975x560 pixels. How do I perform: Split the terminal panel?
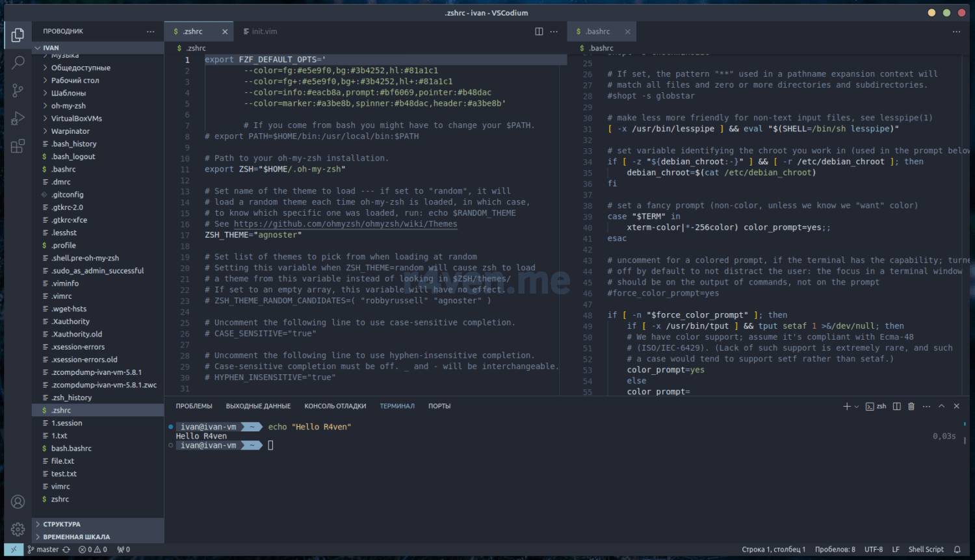tap(897, 406)
